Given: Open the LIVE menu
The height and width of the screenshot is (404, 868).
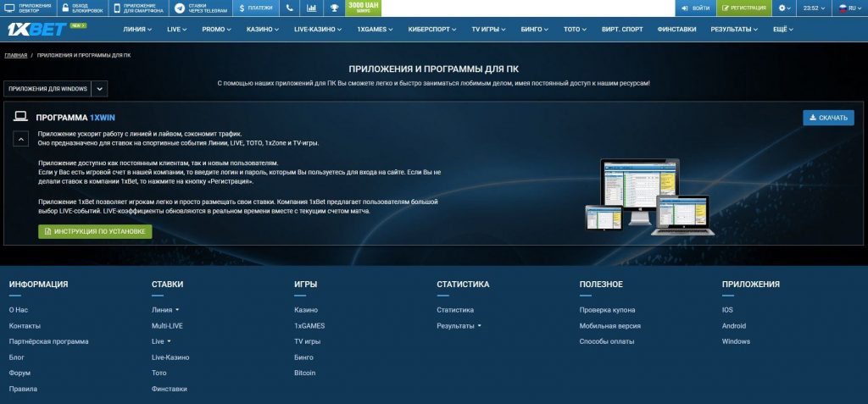Looking at the screenshot, I should click(177, 30).
